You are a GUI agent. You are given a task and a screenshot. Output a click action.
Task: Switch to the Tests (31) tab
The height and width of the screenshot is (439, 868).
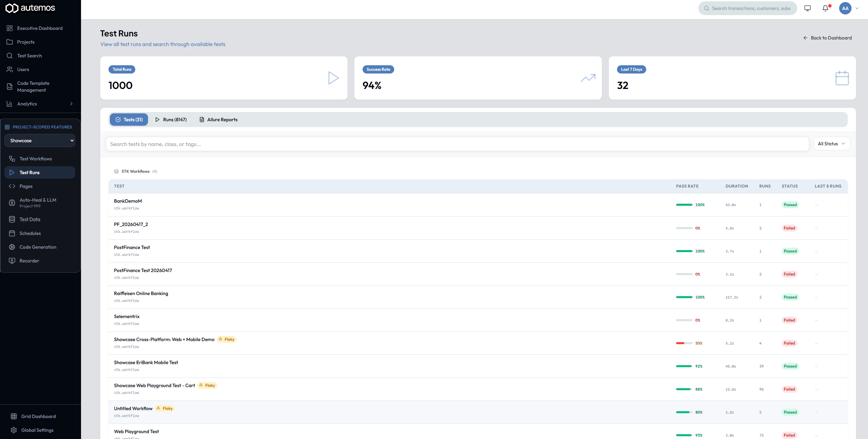129,120
